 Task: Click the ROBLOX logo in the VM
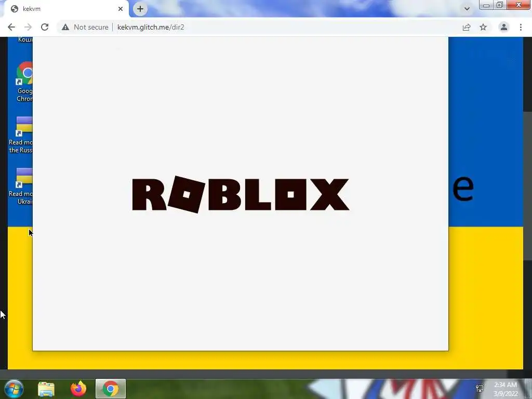coord(241,194)
